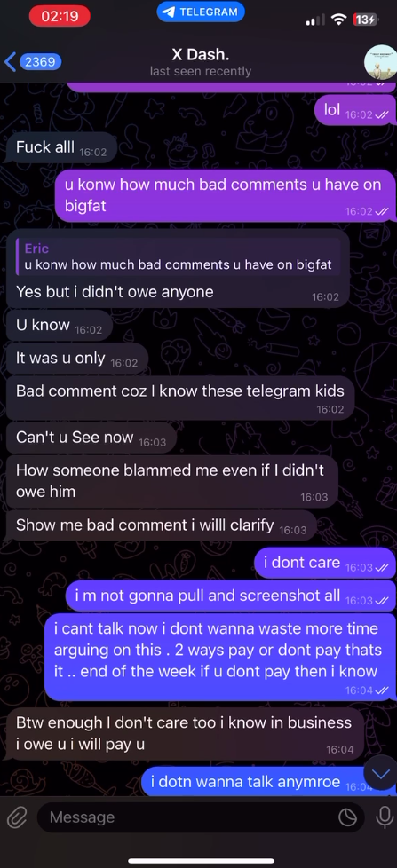This screenshot has height=868, width=397.
Task: Tap the microphone voice message icon
Action: point(385,817)
